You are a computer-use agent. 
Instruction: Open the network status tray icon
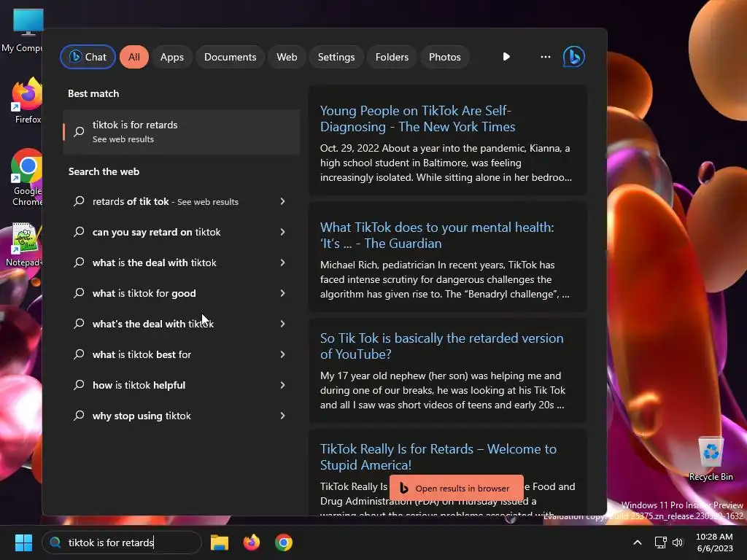point(660,542)
